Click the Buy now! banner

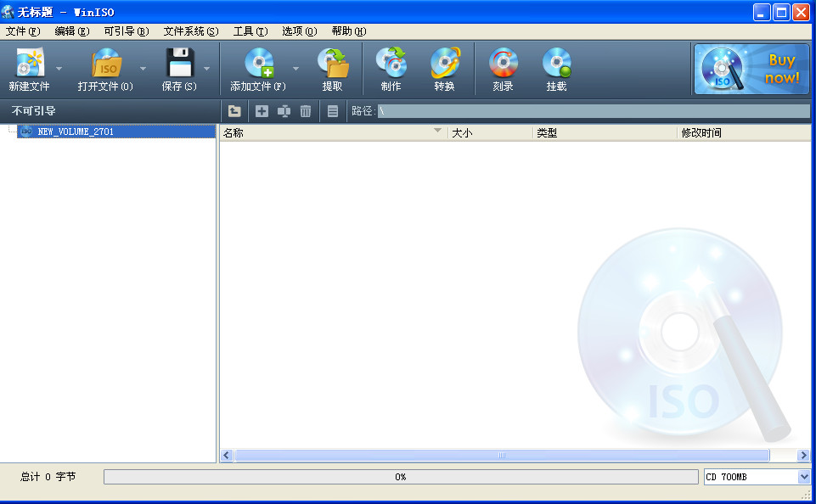click(751, 69)
